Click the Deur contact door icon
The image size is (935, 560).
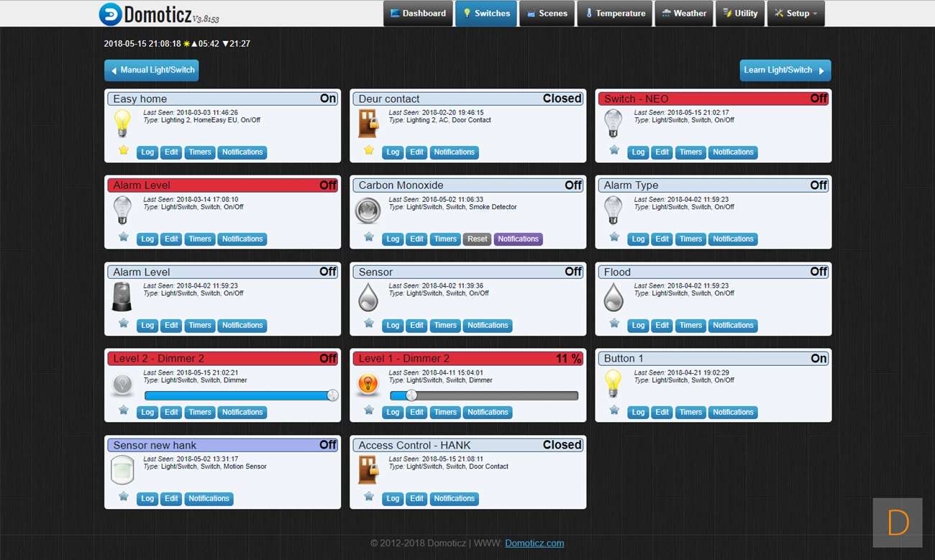tap(368, 124)
